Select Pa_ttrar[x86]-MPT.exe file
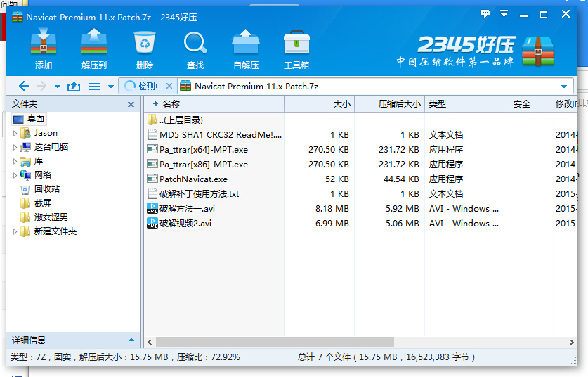 click(x=361, y=165)
